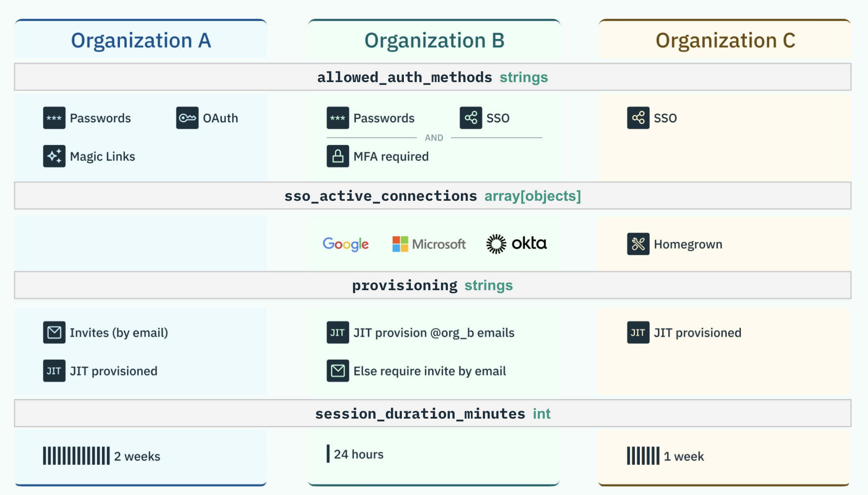The width and height of the screenshot is (868, 495).
Task: Click the Microsoft logo
Action: click(429, 244)
